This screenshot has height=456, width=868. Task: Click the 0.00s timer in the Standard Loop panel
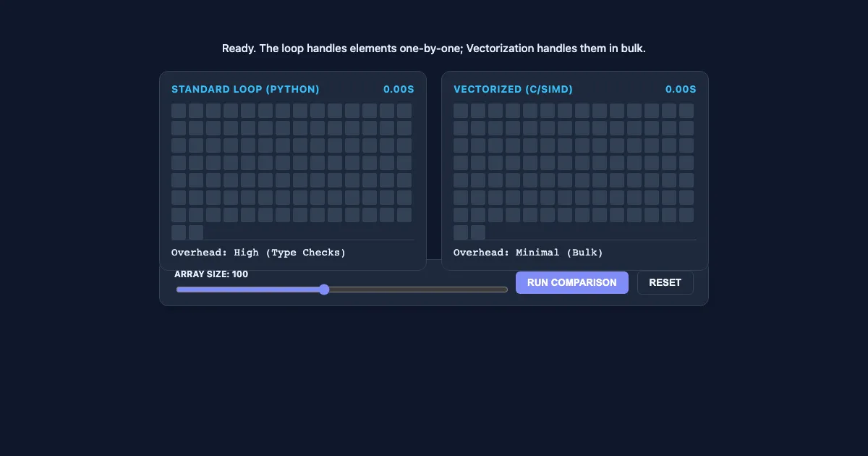tap(399, 89)
